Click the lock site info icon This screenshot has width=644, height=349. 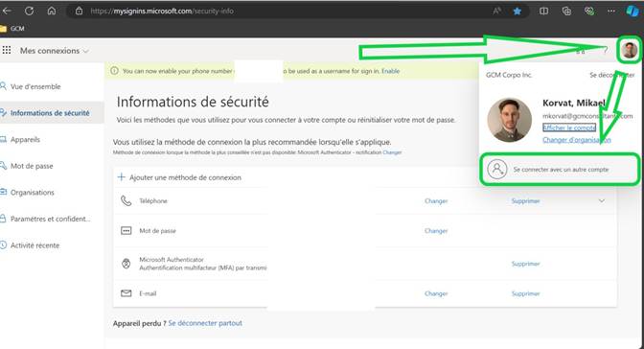[x=80, y=12]
